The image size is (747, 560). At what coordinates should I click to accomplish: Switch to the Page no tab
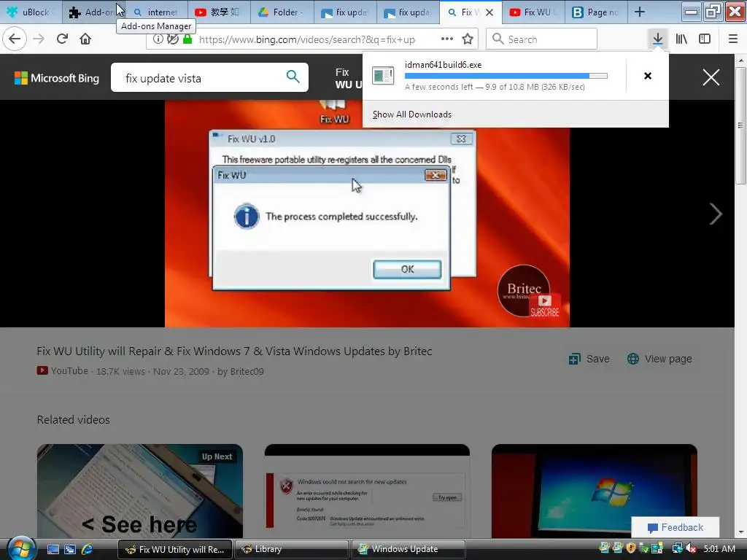[x=596, y=12]
